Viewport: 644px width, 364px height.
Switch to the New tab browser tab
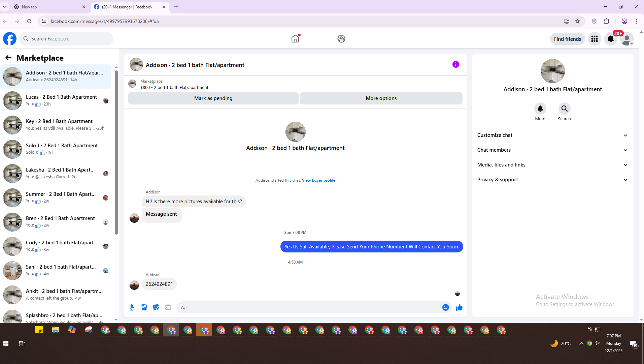pos(50,7)
